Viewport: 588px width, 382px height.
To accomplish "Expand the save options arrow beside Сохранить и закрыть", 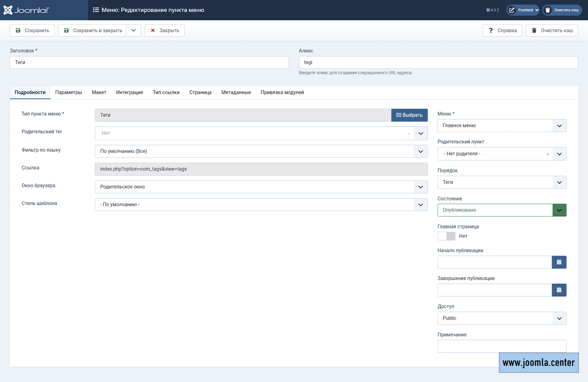I will tap(133, 30).
